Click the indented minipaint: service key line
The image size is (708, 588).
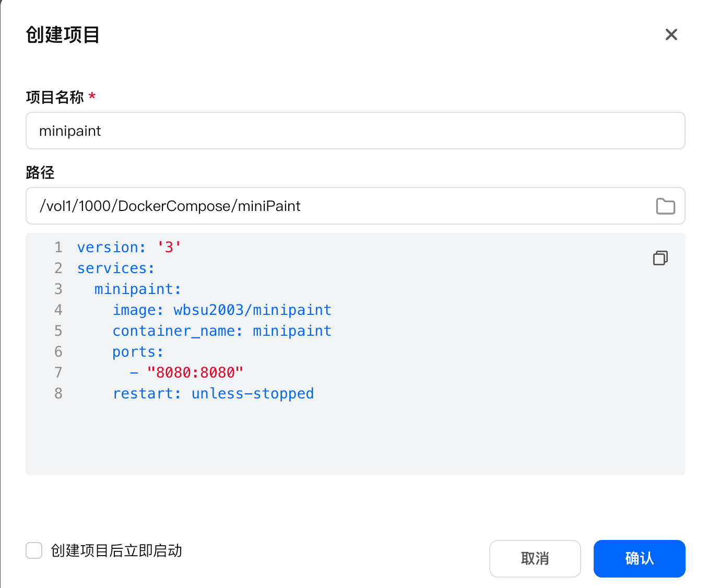click(138, 289)
